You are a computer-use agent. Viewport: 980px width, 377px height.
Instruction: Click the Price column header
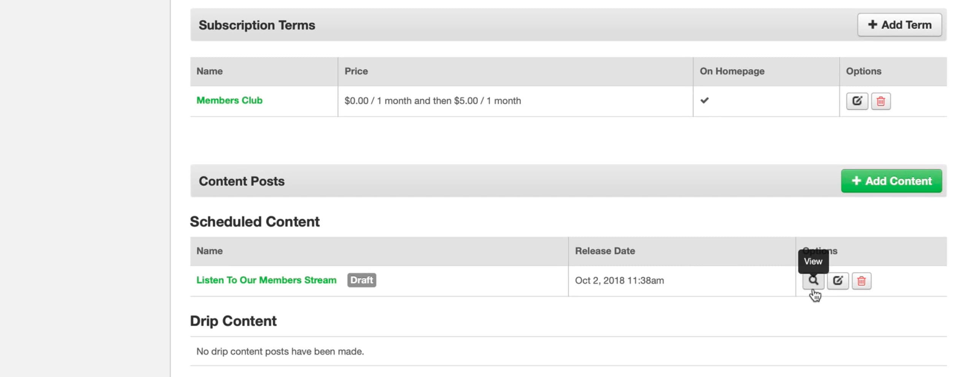(356, 71)
